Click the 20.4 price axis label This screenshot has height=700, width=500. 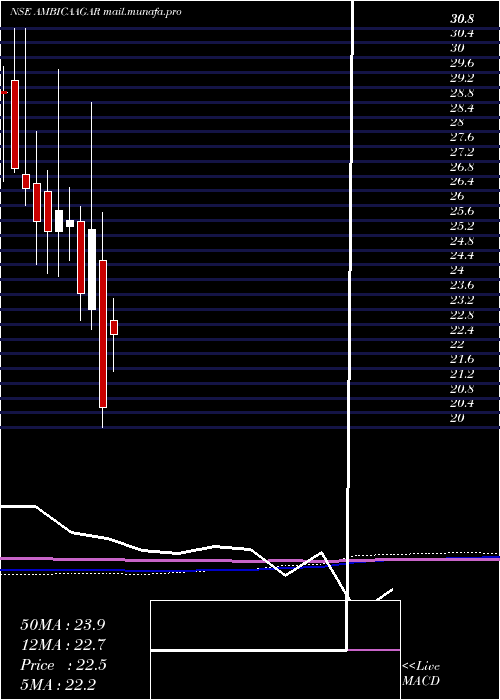pyautogui.click(x=462, y=403)
